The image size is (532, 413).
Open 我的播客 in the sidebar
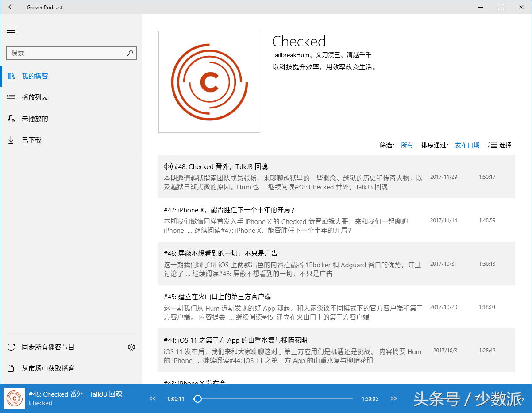pos(71,76)
